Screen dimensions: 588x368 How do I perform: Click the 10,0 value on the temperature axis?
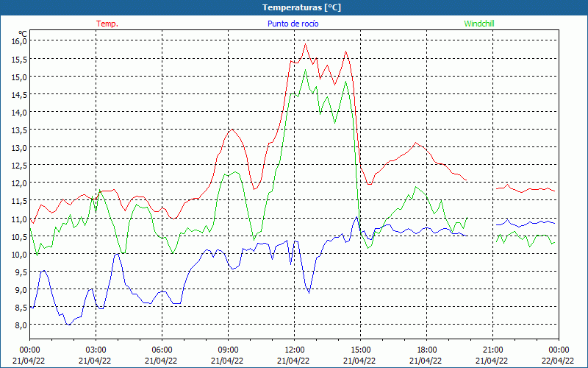pyautogui.click(x=19, y=254)
